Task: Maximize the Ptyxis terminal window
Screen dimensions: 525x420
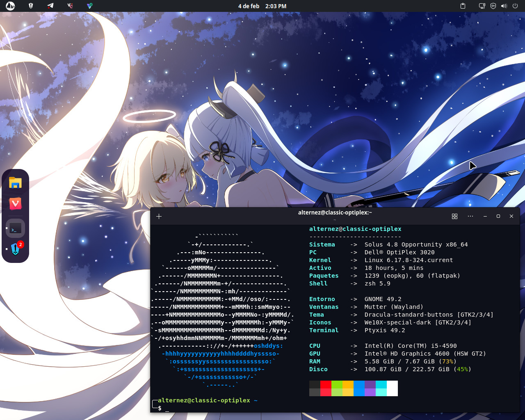Action: 498,216
